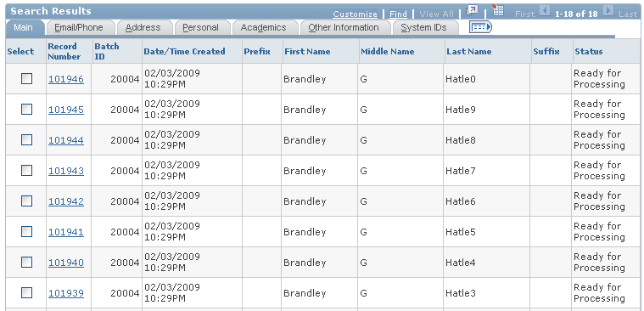Sort by Prefix column header
The image size is (644, 311).
click(x=257, y=52)
